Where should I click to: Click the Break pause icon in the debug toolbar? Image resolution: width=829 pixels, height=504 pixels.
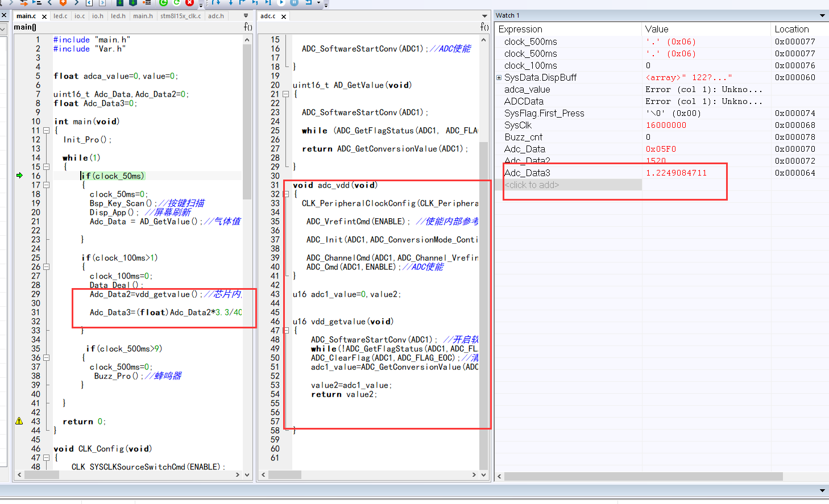pos(294,3)
